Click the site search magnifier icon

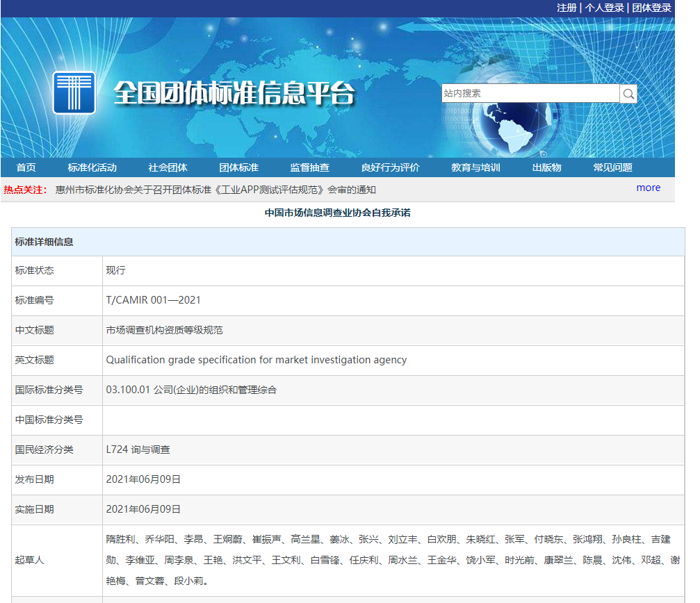[x=628, y=94]
